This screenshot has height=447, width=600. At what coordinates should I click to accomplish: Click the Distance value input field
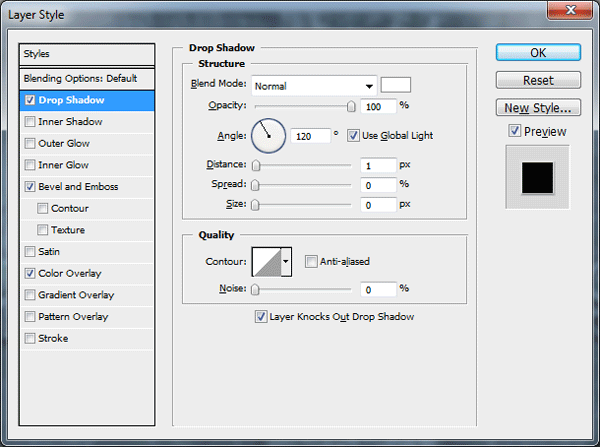click(378, 165)
